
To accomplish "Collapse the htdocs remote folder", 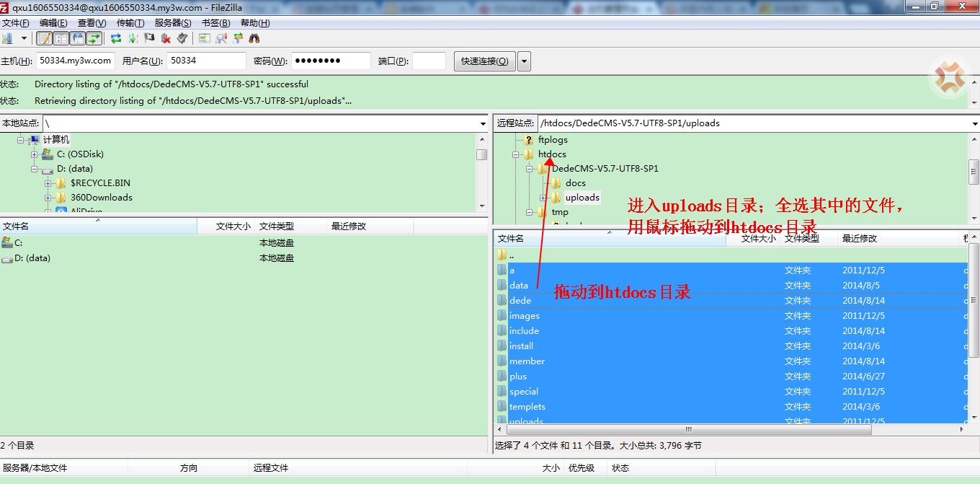I will pyautogui.click(x=516, y=154).
